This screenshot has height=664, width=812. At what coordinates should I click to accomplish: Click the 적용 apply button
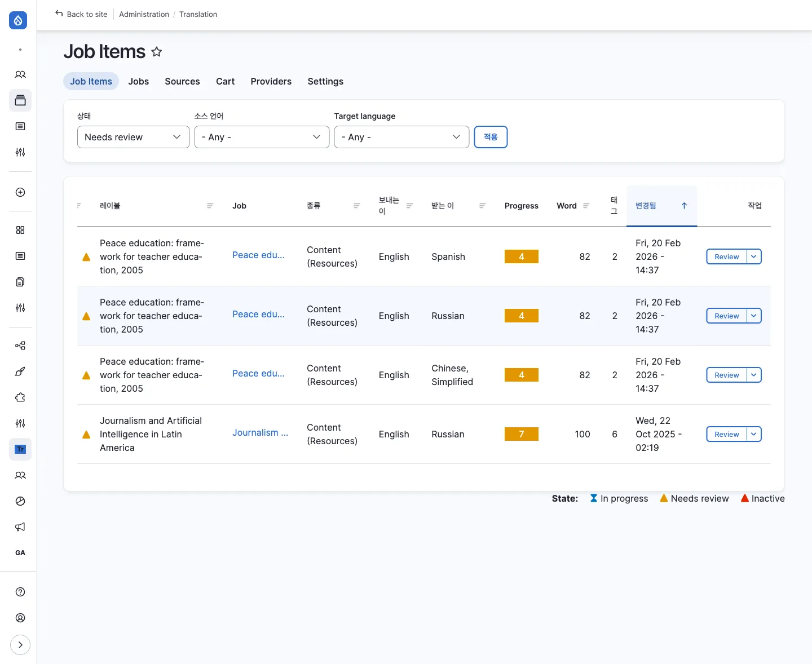point(491,137)
